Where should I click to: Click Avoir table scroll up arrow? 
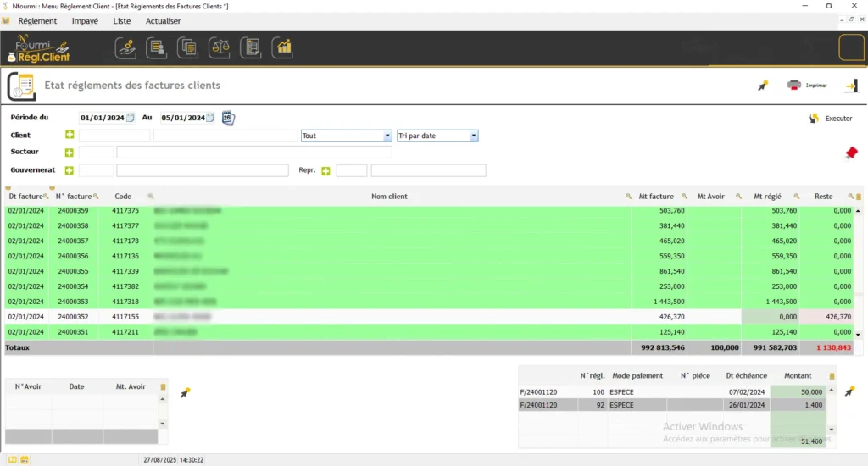coord(162,399)
